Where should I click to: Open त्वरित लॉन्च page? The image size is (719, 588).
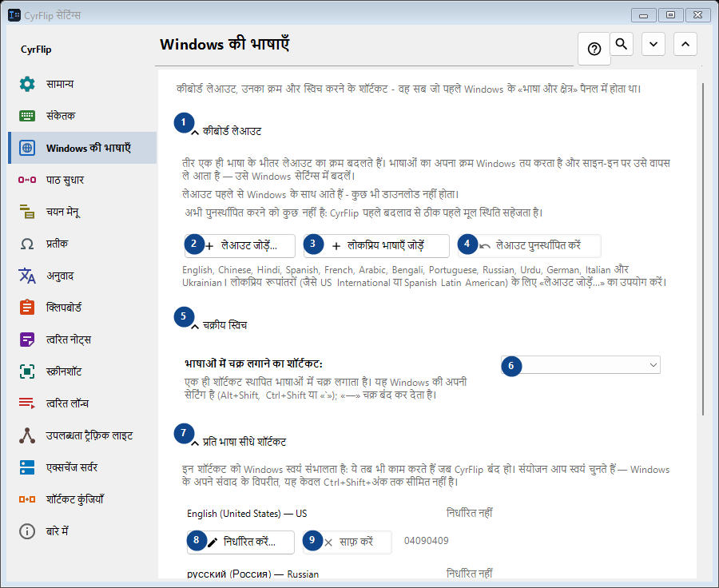[x=82, y=403]
